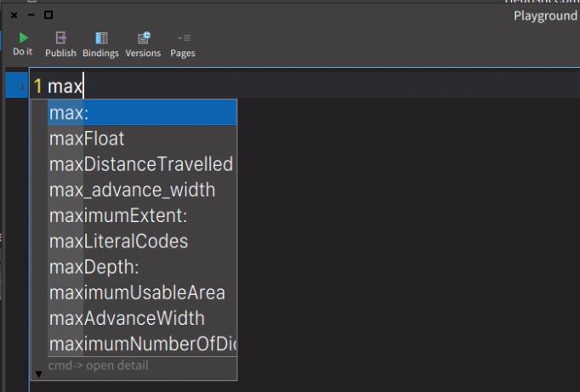Close the Playground window
The height and width of the screenshot is (392, 580).
pos(14,15)
